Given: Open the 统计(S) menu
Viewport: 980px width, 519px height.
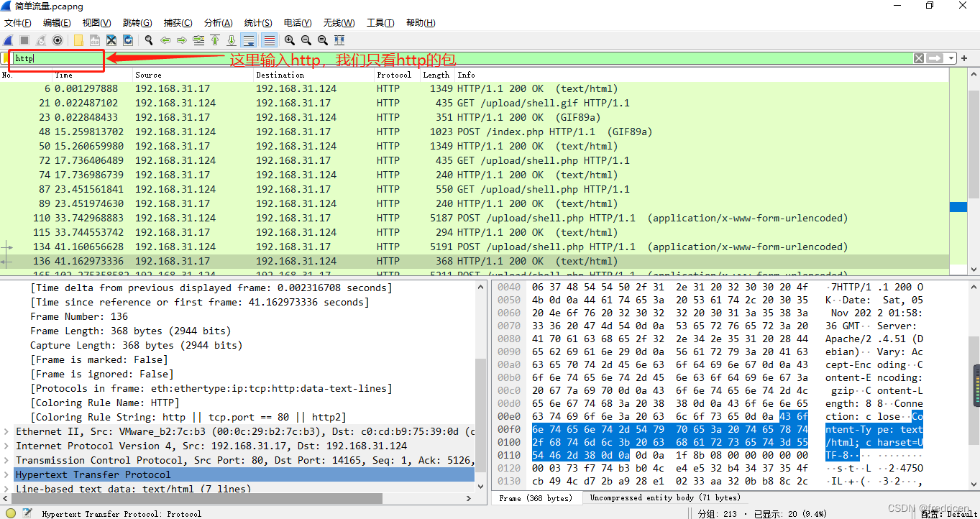Looking at the screenshot, I should pyautogui.click(x=258, y=23).
